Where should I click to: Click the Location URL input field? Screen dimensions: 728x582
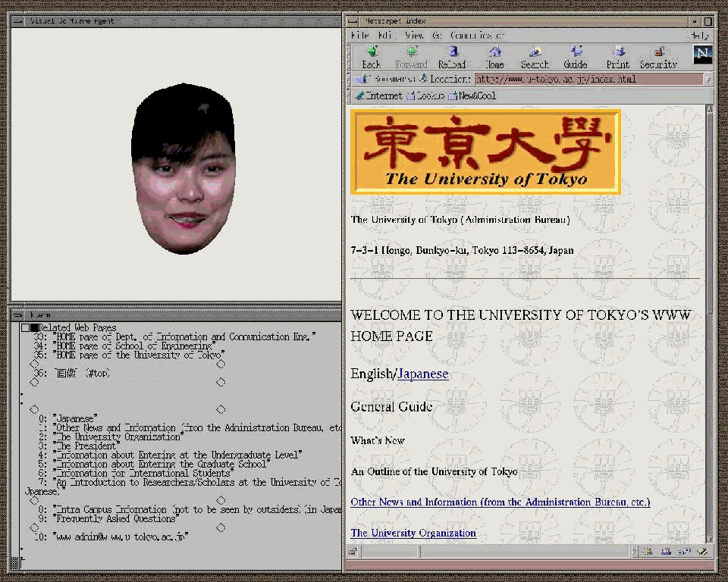coord(588,80)
